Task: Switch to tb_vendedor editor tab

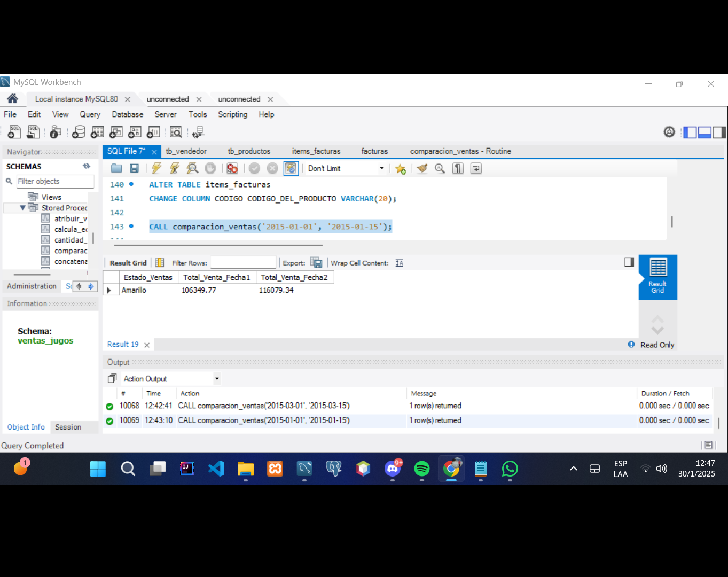Action: pyautogui.click(x=186, y=151)
